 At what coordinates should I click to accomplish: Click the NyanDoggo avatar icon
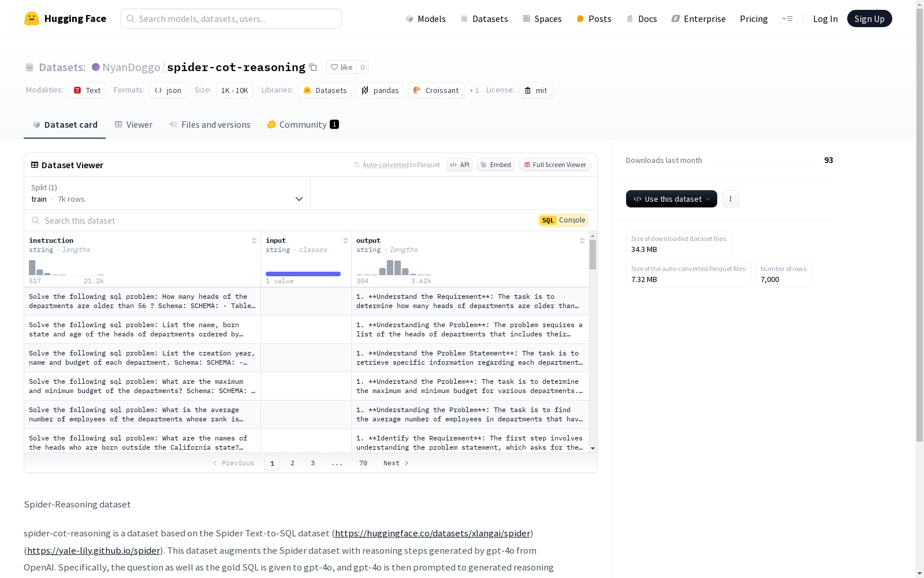click(x=96, y=67)
